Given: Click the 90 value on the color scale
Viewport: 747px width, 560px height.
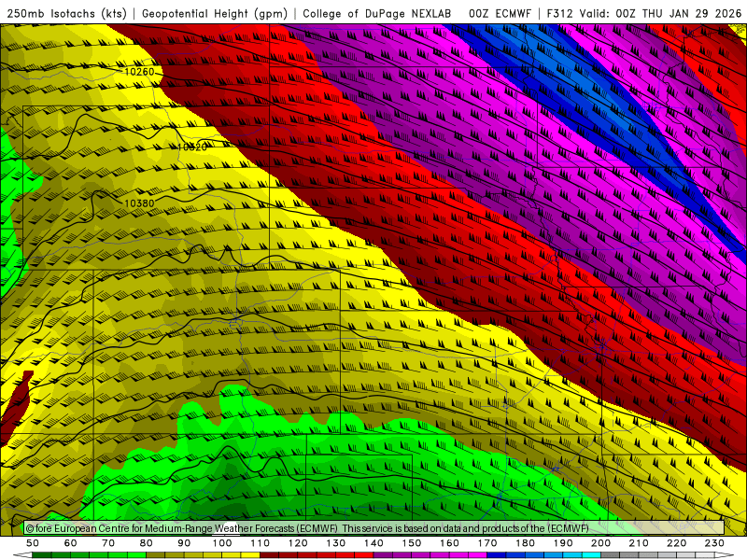Looking at the screenshot, I should click(184, 543).
